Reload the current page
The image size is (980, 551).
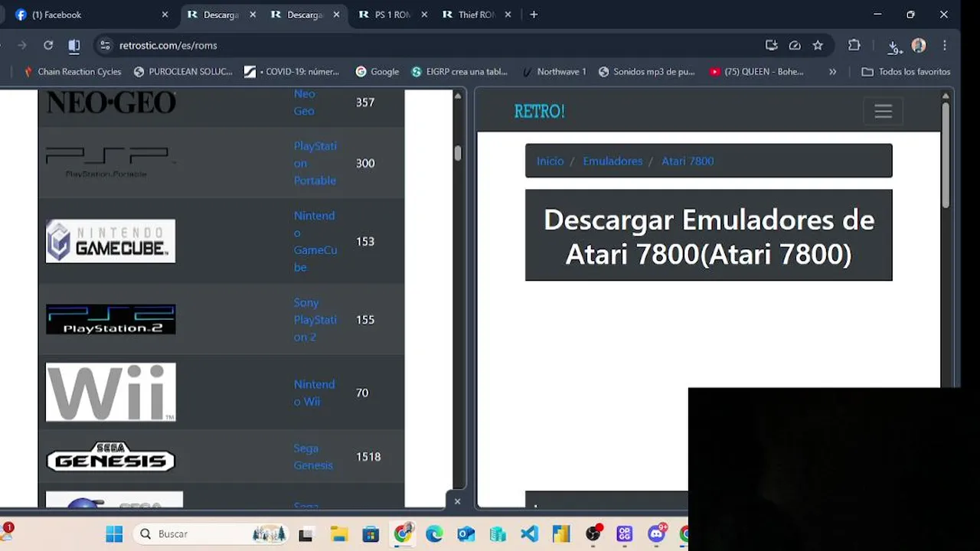tap(48, 45)
